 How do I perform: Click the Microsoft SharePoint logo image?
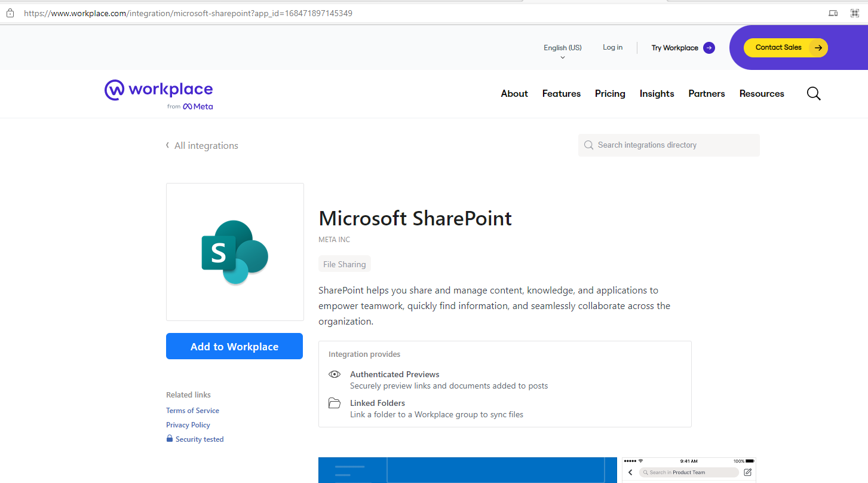click(235, 252)
